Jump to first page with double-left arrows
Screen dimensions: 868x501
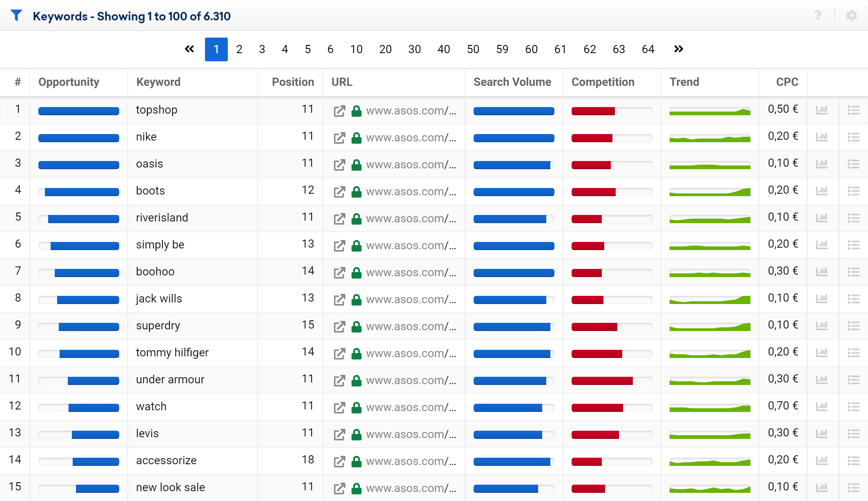pos(189,49)
